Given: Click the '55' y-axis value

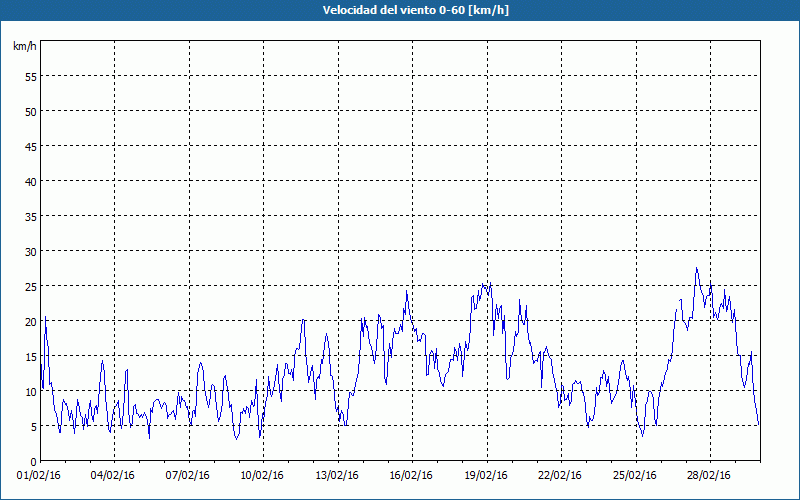Looking at the screenshot, I should pos(31,77).
